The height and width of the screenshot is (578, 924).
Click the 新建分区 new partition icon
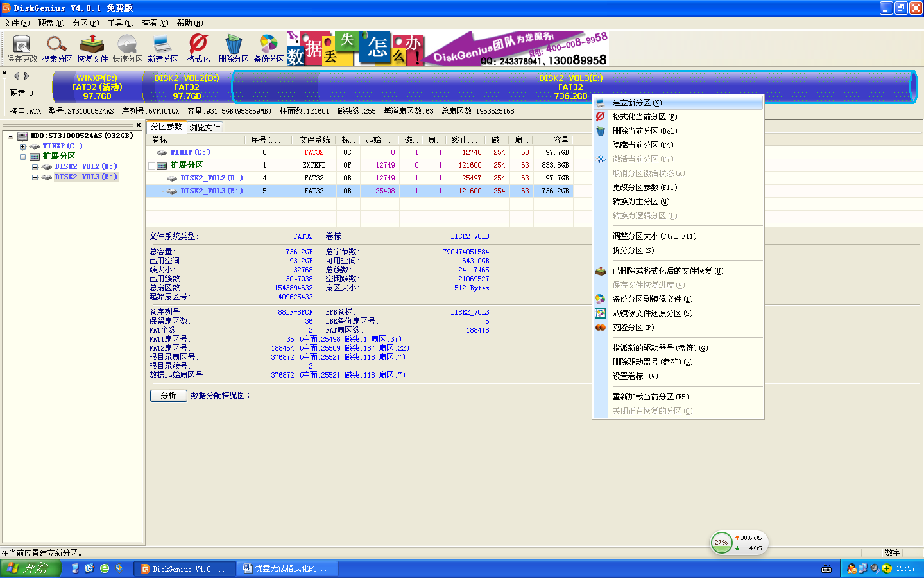[163, 48]
